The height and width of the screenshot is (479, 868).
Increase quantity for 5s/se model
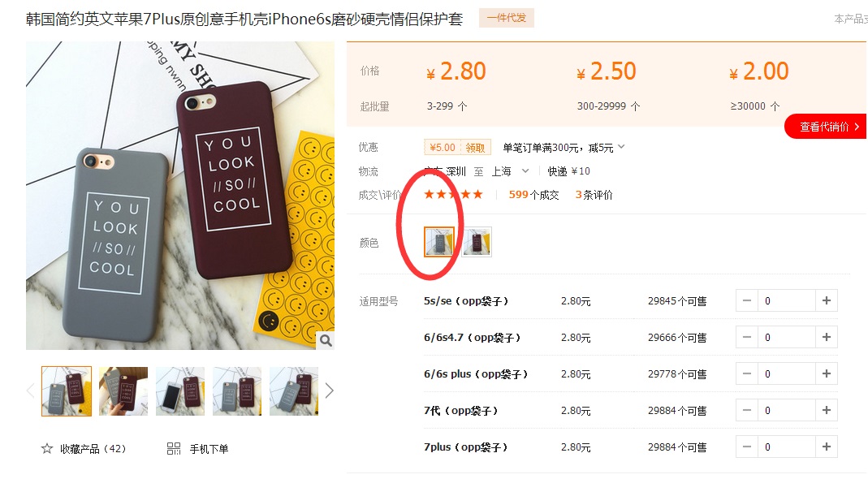[827, 300]
